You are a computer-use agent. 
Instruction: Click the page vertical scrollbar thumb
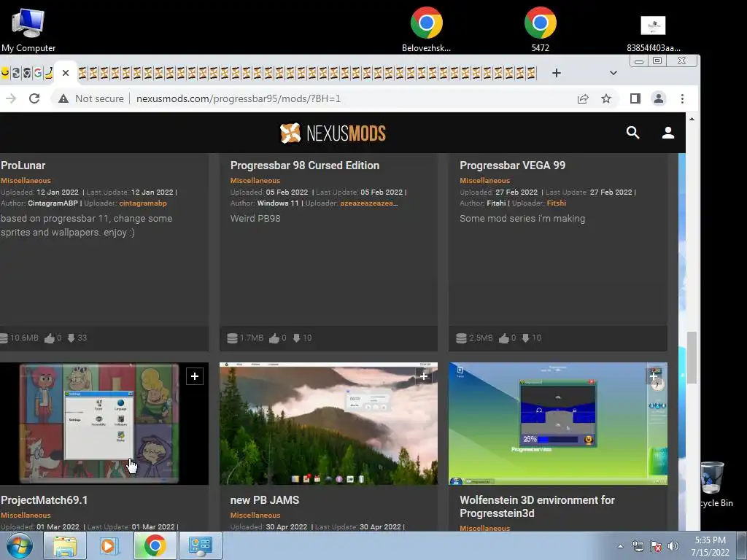(692, 357)
